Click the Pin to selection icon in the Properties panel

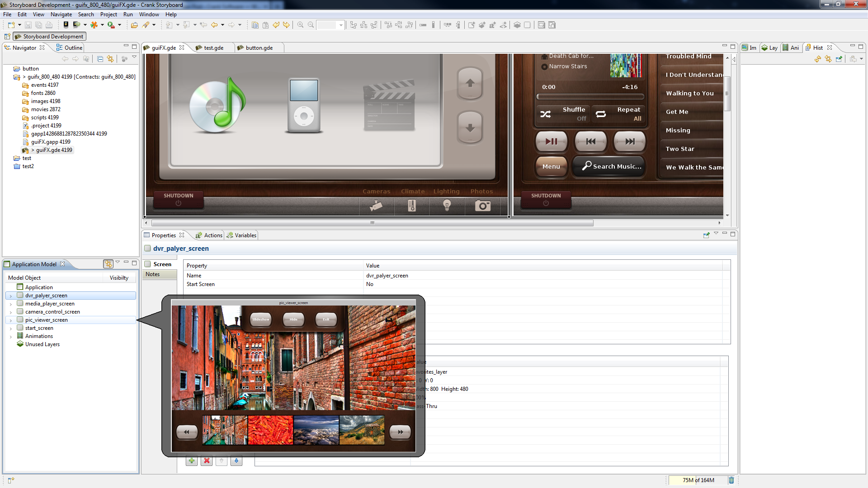706,235
